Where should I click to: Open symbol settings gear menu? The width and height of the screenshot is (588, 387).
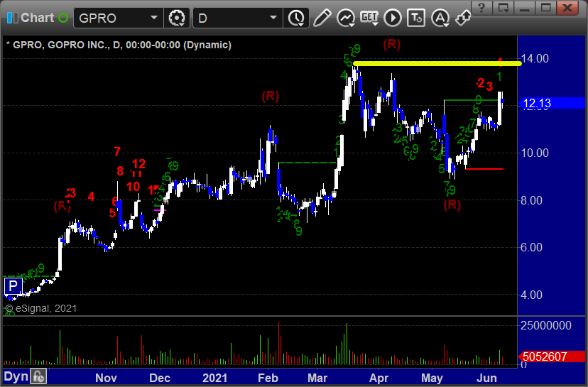pos(177,18)
